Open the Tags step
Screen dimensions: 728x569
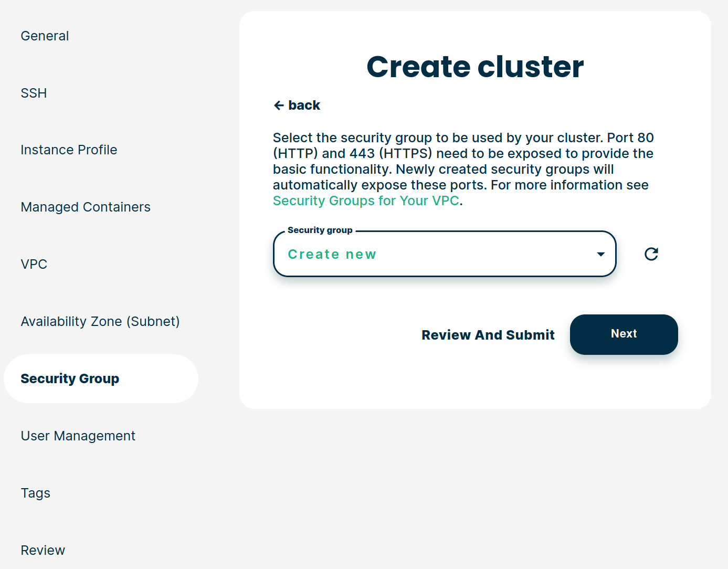point(36,493)
